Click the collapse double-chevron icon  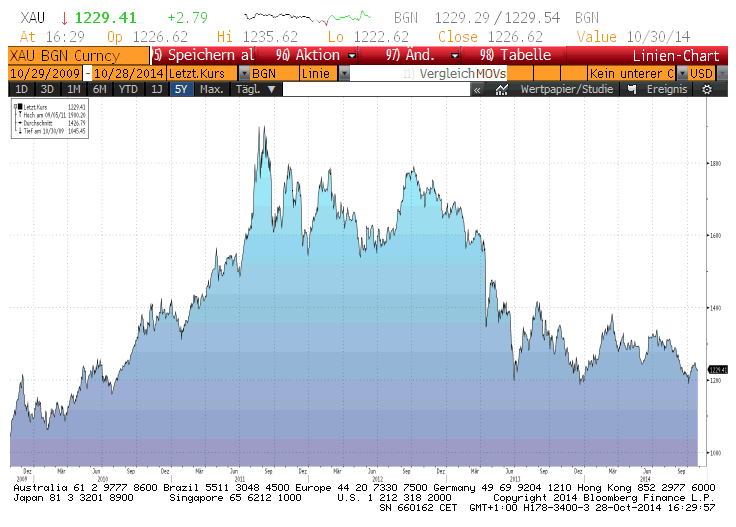pos(477,89)
